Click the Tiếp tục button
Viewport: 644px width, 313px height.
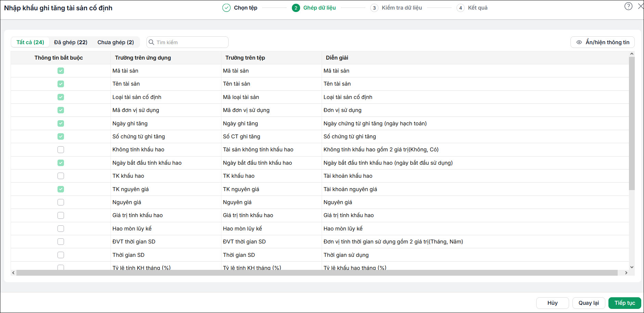(x=624, y=303)
